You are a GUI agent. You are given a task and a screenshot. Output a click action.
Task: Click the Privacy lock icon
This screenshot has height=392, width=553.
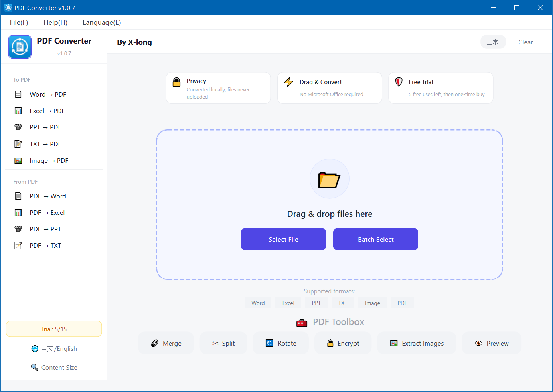(176, 82)
